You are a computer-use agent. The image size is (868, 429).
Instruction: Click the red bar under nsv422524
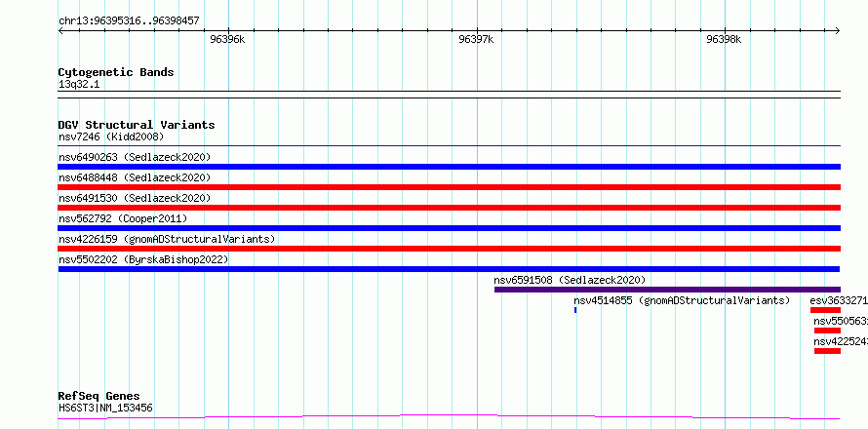click(828, 351)
